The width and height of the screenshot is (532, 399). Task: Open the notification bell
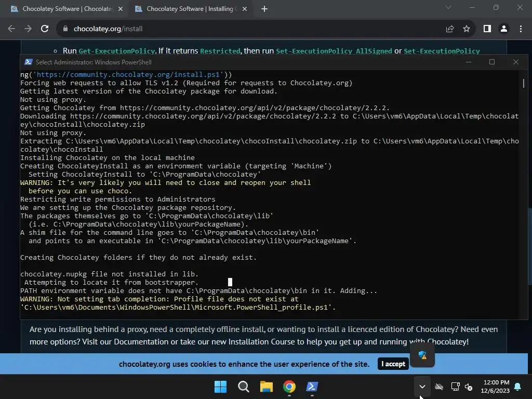coord(518,387)
